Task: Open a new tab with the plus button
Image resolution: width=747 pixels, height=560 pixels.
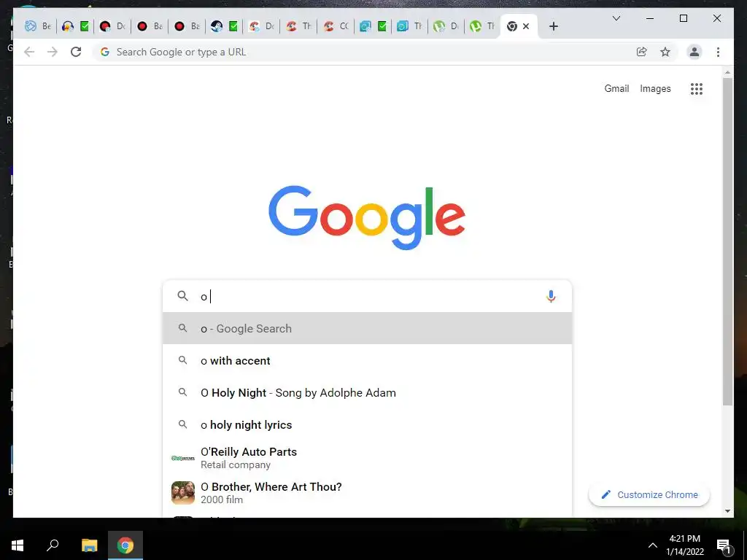Action: [x=553, y=26]
